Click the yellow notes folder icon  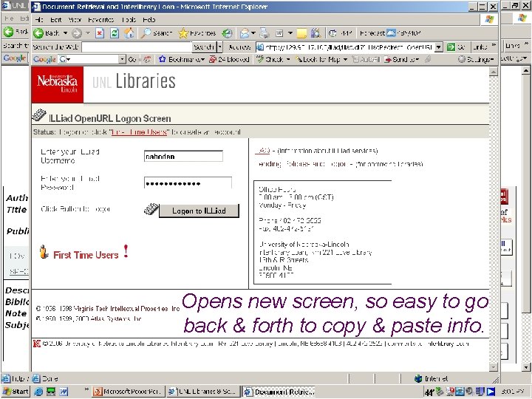[301, 33]
